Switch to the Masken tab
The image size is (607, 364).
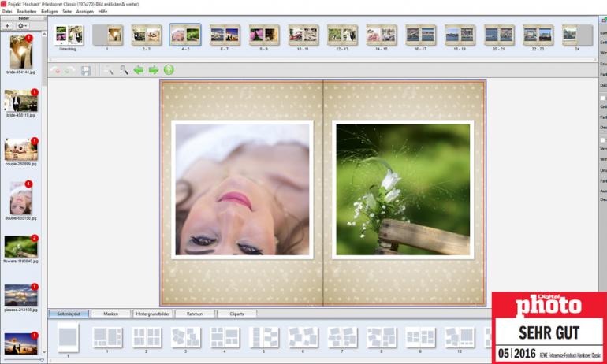click(x=110, y=314)
